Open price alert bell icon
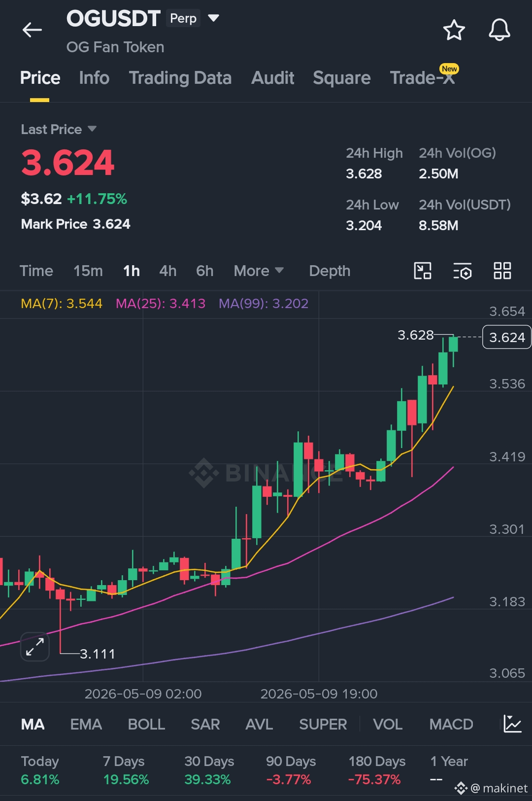532x801 pixels. (x=499, y=30)
